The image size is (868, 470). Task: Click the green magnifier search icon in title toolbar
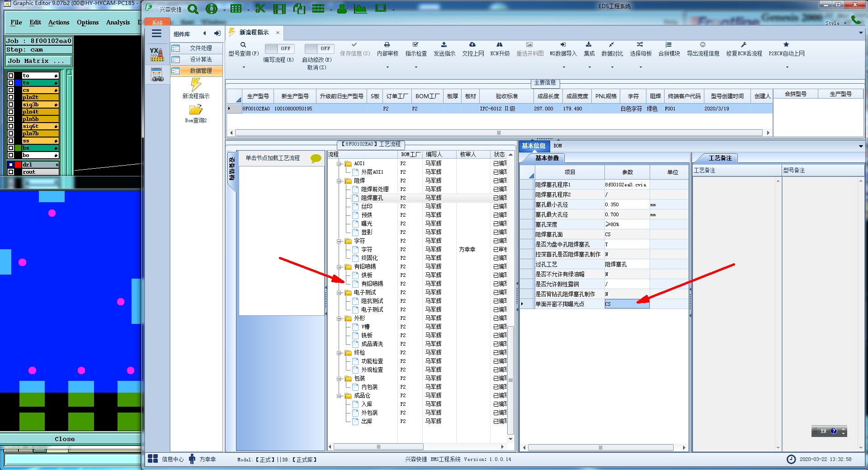coord(193,9)
